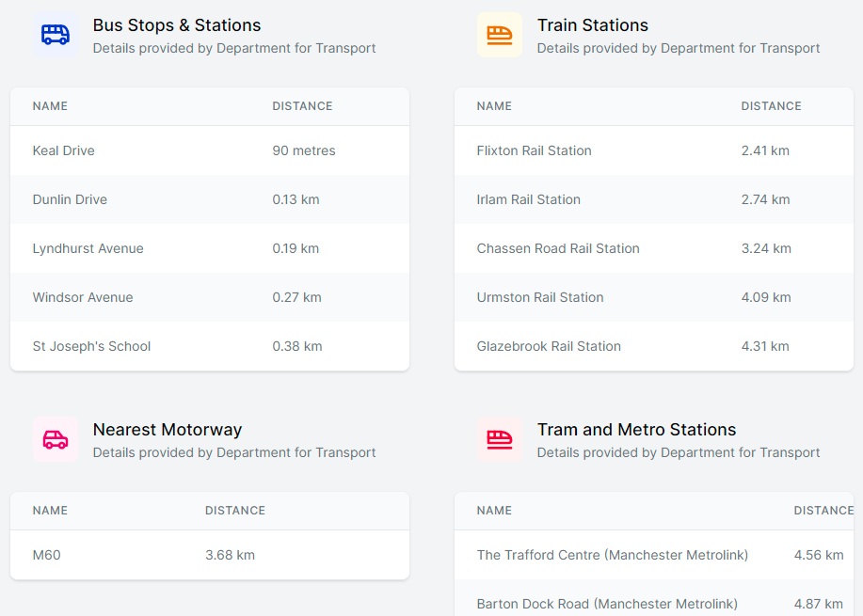Click the pink car motorway icon

click(x=56, y=439)
